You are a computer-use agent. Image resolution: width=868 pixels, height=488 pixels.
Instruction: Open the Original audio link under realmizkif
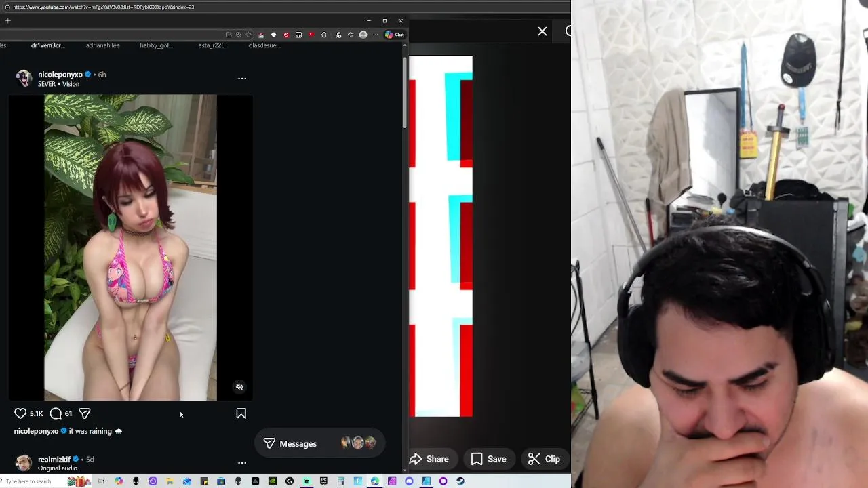[58, 468]
